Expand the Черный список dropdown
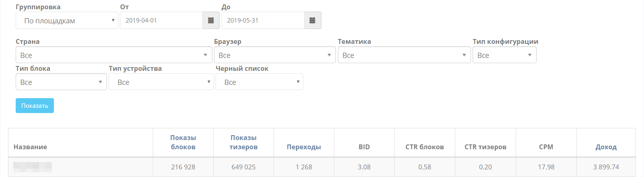Image resolution: width=644 pixels, height=177 pixels. click(259, 82)
